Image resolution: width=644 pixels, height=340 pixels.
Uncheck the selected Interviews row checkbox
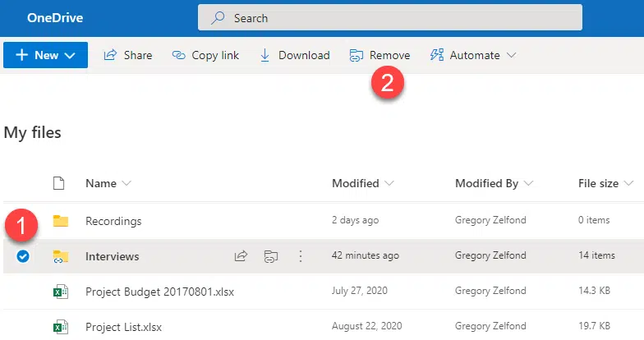tap(23, 256)
